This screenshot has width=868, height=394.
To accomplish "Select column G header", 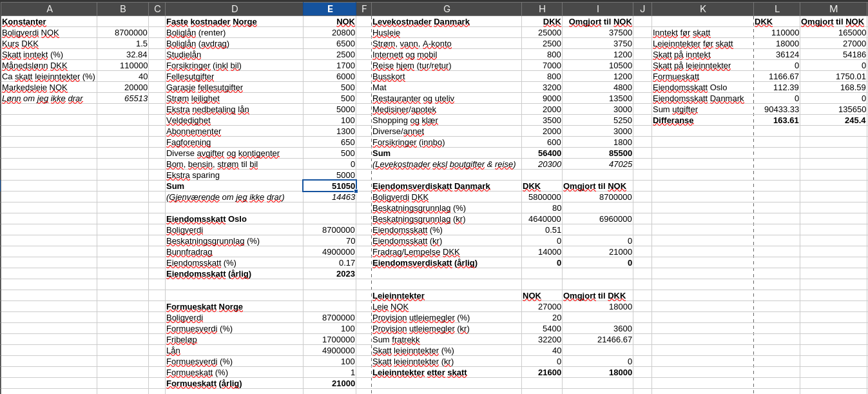I will pos(447,9).
